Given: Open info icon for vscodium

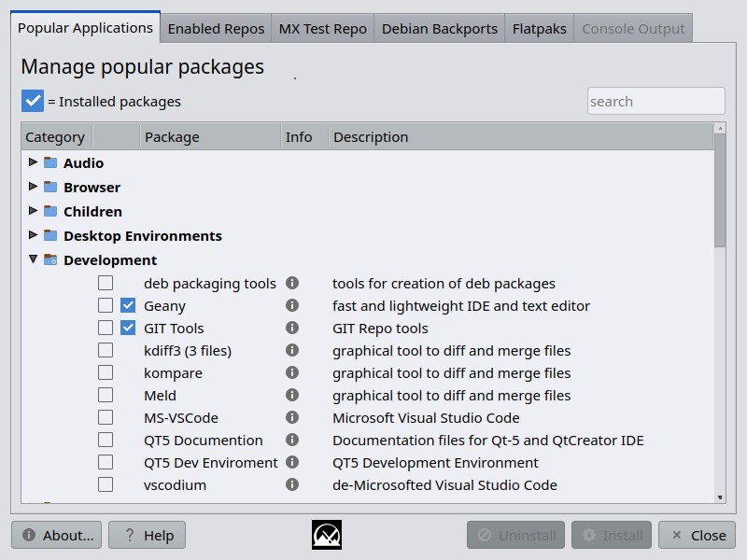Looking at the screenshot, I should [x=292, y=484].
